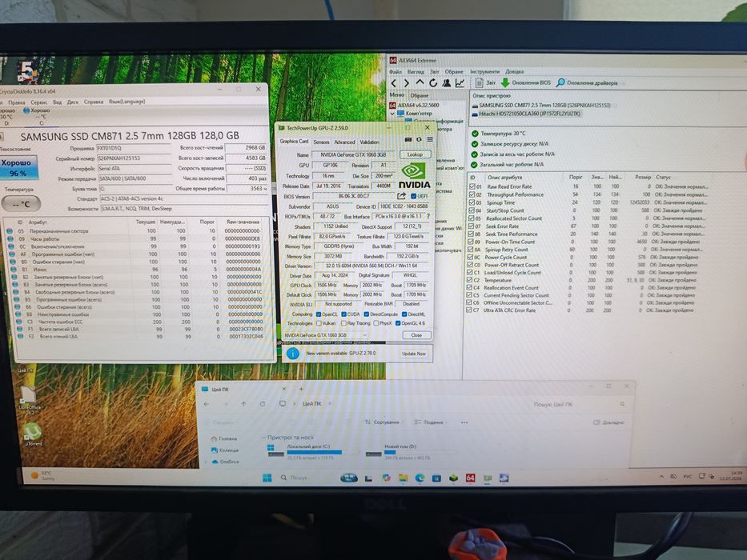Click Оновлення BIOS green arrow button
747x560 pixels.
526,83
